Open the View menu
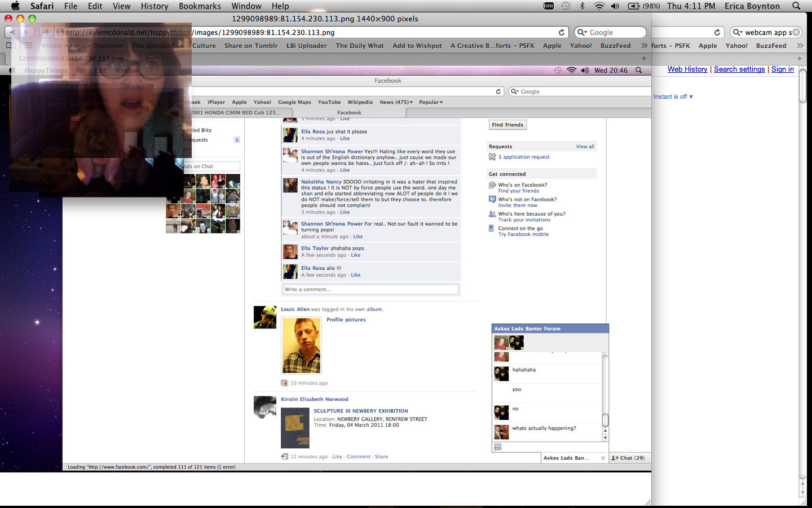Screen dimensions: 812x508 (121, 6)
